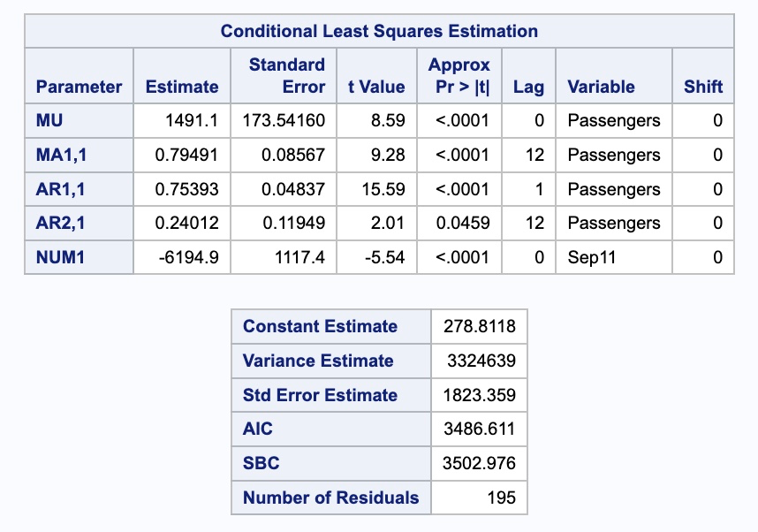Viewport: 758px width, 532px height.
Task: Select the Number of Residuals label
Action: [330, 498]
